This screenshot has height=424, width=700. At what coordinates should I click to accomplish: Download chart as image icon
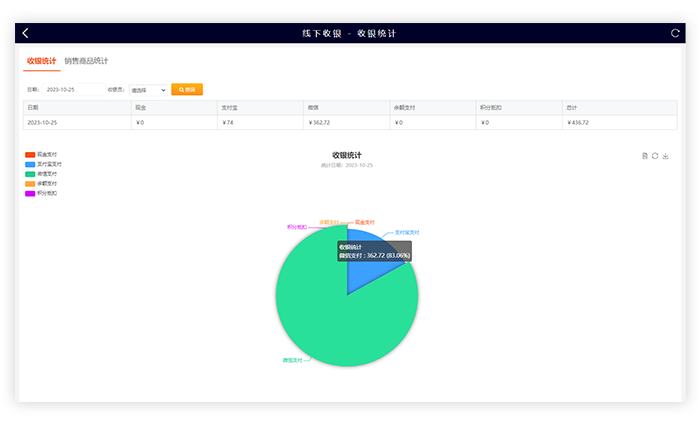tap(666, 155)
